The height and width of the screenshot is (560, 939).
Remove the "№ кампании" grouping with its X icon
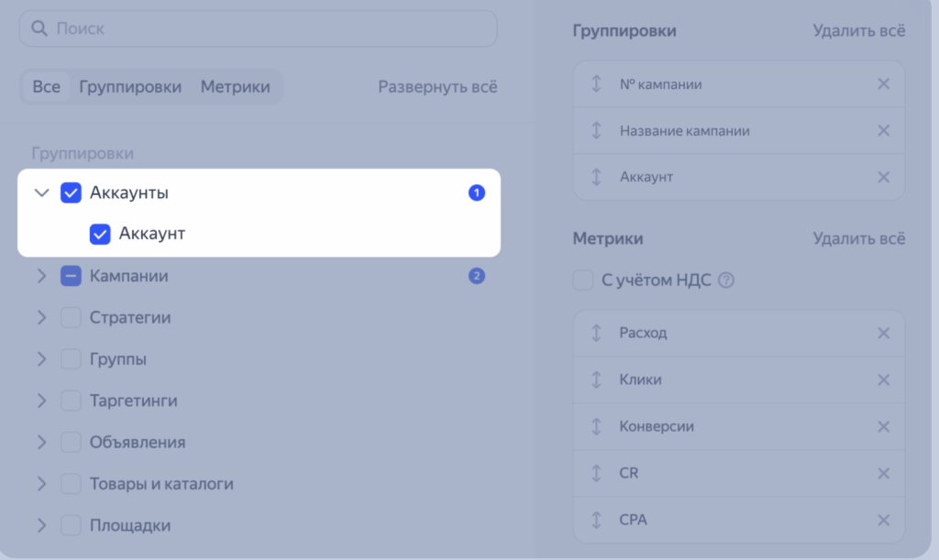pos(883,83)
